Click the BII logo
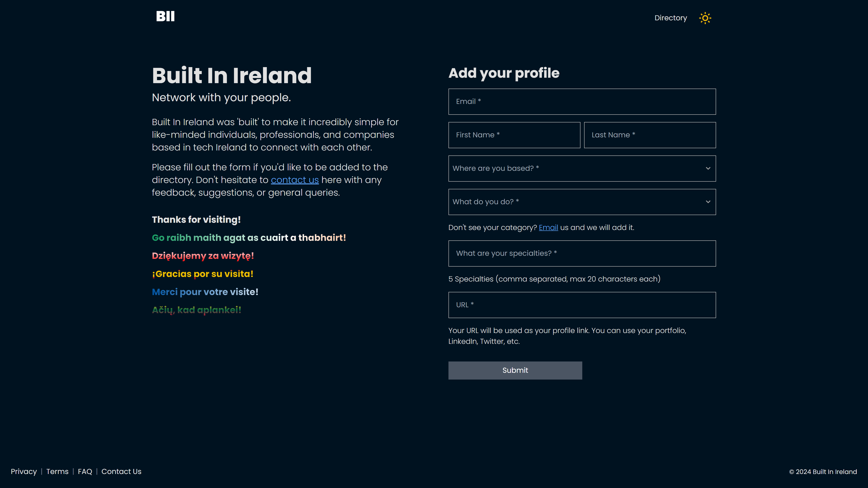This screenshot has width=868, height=488. (x=165, y=16)
